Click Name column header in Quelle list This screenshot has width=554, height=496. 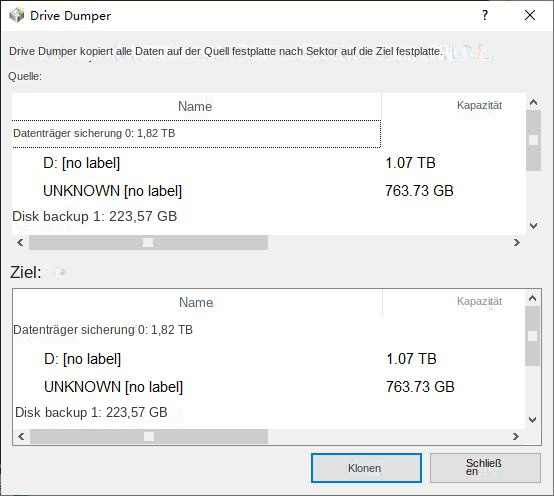196,106
